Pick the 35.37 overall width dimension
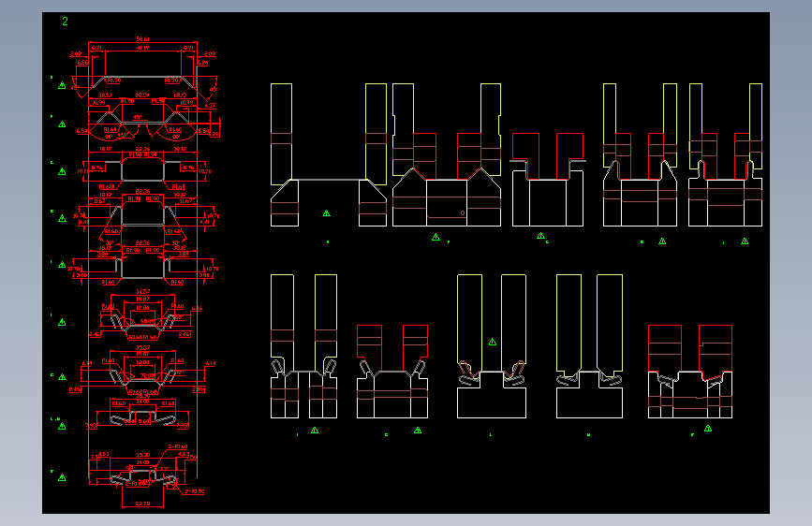This screenshot has height=526, width=812. point(143,348)
